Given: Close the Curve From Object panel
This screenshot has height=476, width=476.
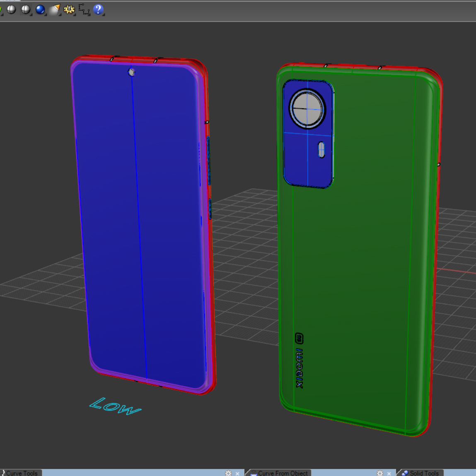Looking at the screenshot, I should pyautogui.click(x=389, y=473).
